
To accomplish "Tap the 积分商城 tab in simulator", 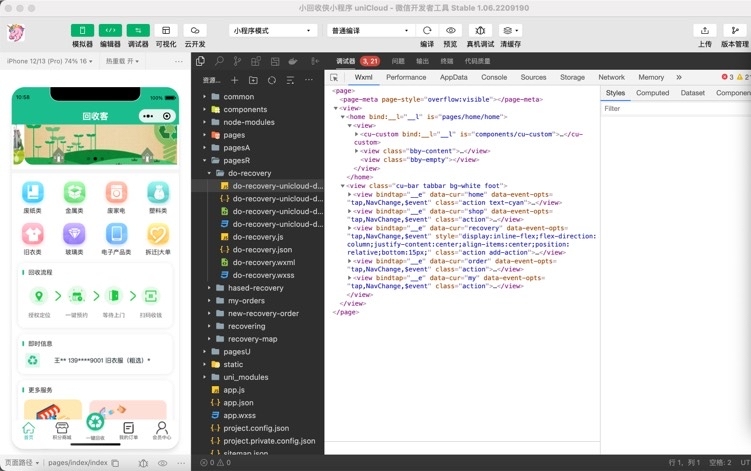I will [x=62, y=430].
